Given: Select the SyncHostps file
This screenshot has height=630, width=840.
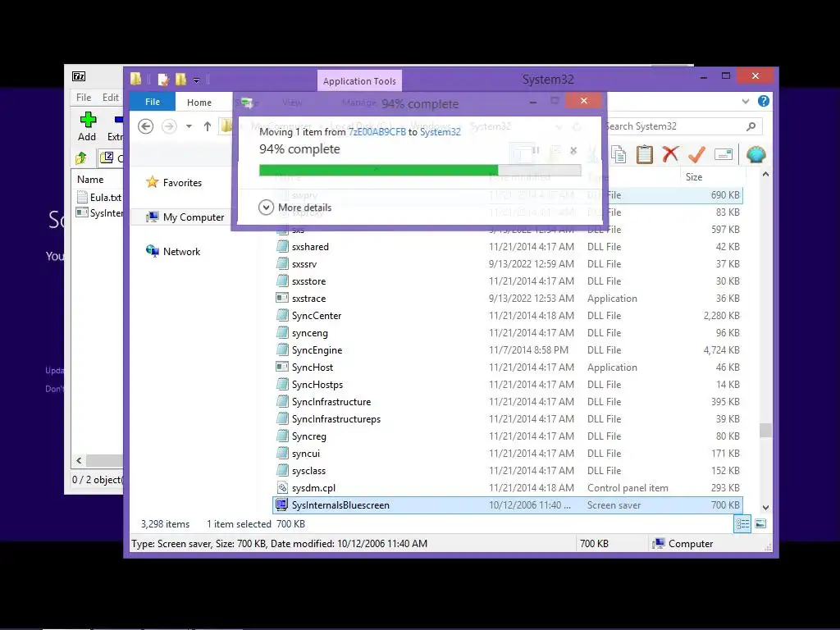Looking at the screenshot, I should tap(508, 384).
